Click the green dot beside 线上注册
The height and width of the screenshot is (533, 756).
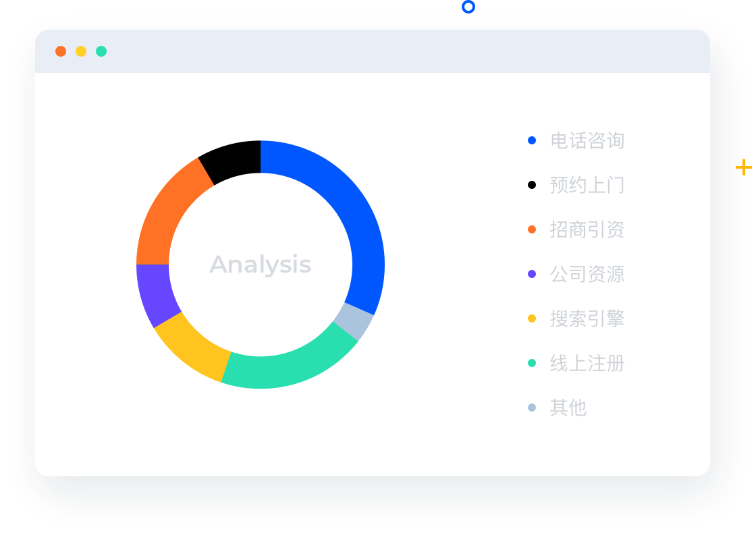pos(532,363)
